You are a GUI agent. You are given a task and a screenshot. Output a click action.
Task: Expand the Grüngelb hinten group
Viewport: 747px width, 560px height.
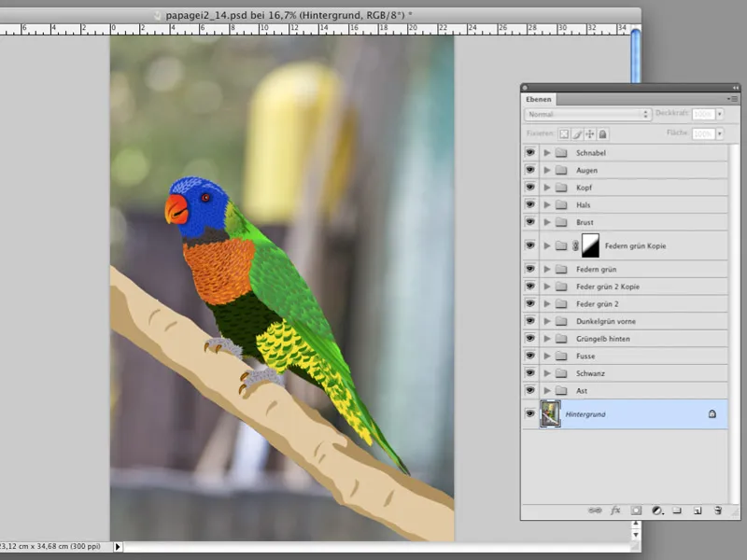pos(547,339)
